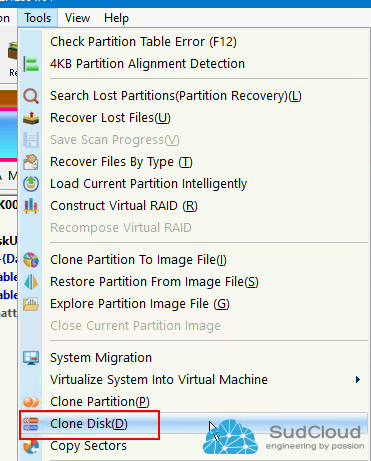This screenshot has width=371, height=461.
Task: Click the Clone Disk icon
Action: point(31,424)
